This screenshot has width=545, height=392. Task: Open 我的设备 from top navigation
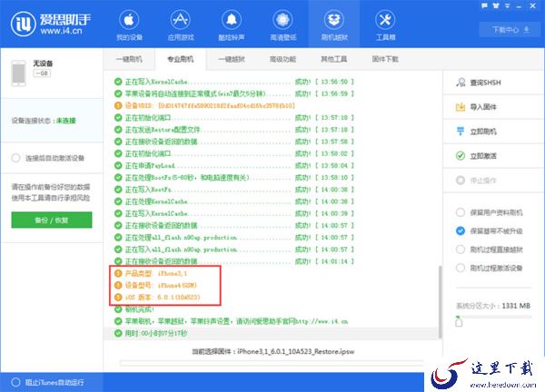pyautogui.click(x=129, y=25)
